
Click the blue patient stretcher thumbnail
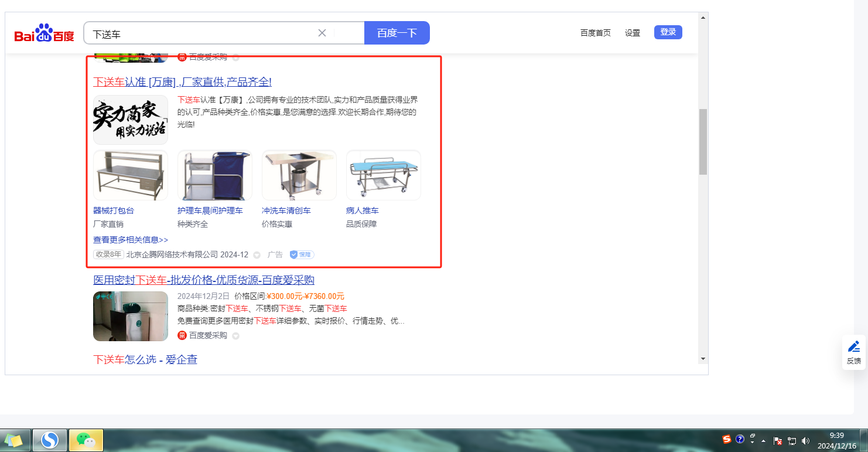384,175
